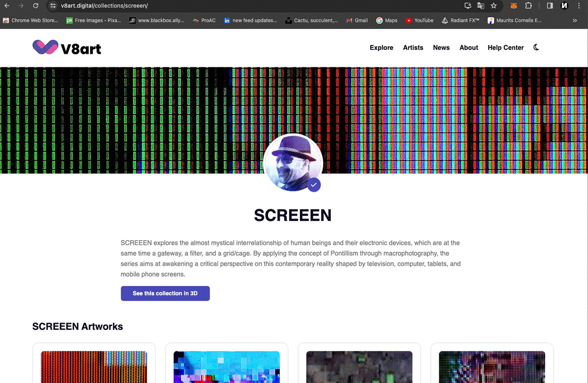Open the Extensions puzzle-piece menu
588x383 pixels.
click(528, 6)
